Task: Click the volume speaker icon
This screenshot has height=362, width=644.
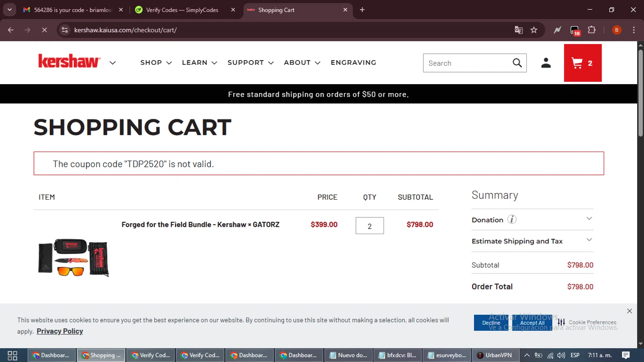Action: [x=561, y=356]
